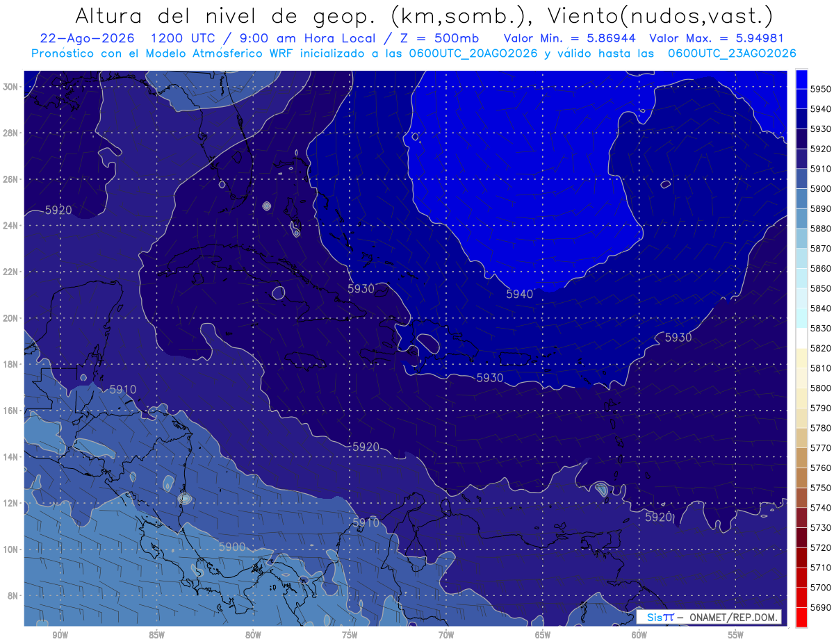The height and width of the screenshot is (644, 834).
Task: Click the 5800 colorbar label
Action: [x=820, y=388]
